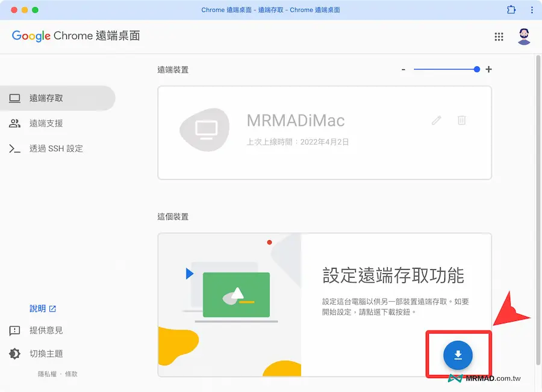542x392 pixels.
Task: Click the blue download button
Action: 458,355
